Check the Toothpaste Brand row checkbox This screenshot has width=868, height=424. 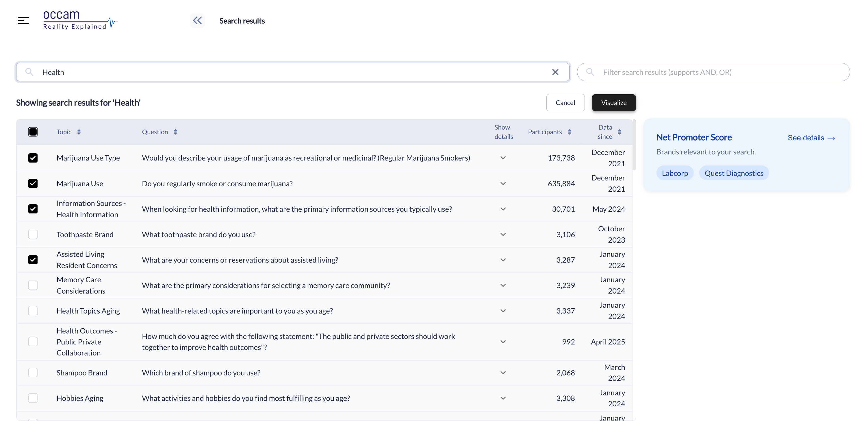pos(33,235)
